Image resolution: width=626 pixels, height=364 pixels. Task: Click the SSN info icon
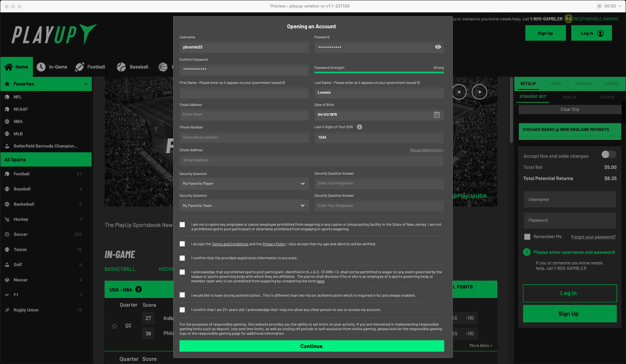360,127
